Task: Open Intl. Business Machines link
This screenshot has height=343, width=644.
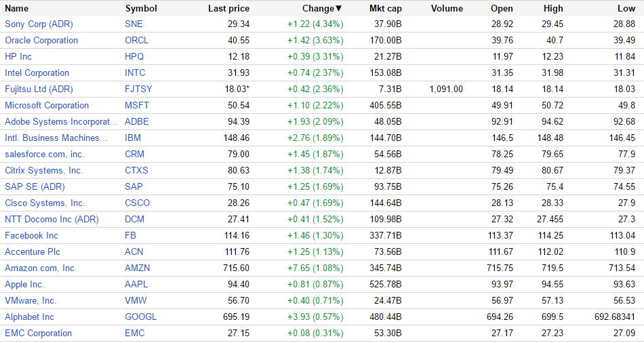Action: (56, 138)
